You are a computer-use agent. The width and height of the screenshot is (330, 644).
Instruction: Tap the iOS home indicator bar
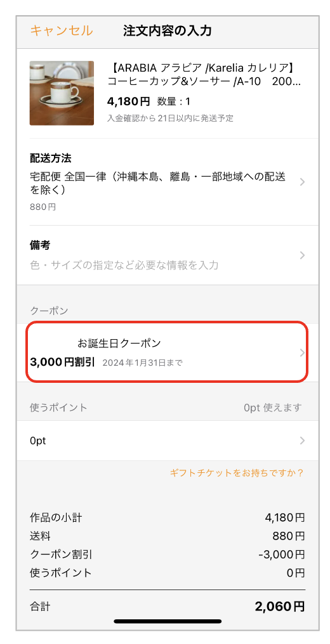[x=168, y=621]
